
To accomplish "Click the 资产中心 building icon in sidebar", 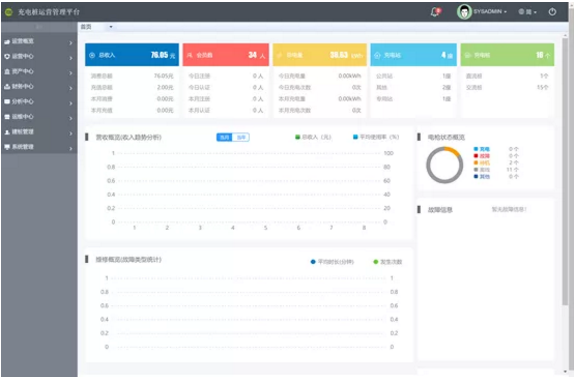I will click(x=7, y=72).
